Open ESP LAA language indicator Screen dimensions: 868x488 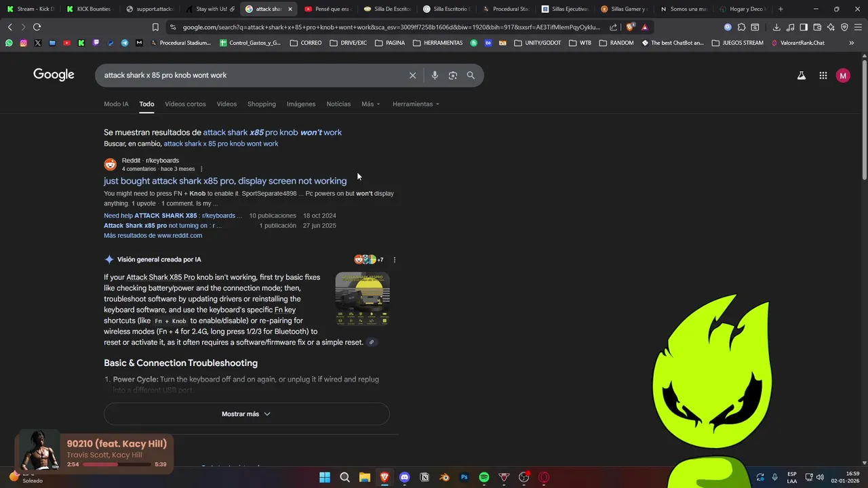click(792, 477)
